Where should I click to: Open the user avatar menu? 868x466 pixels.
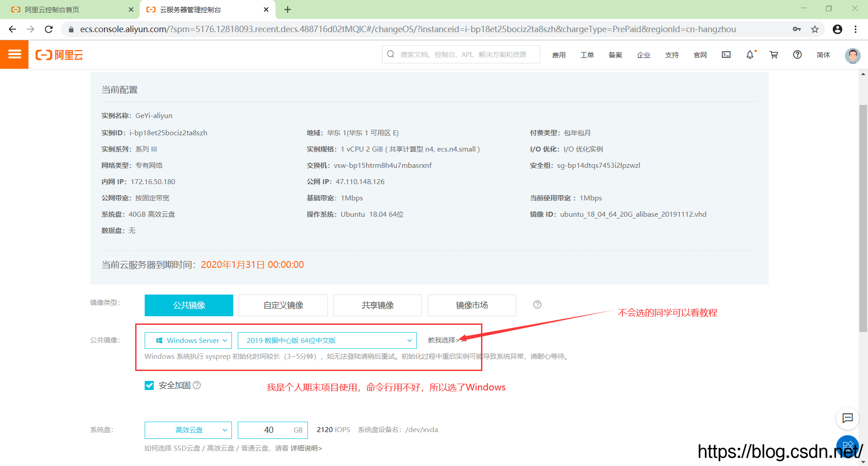pyautogui.click(x=853, y=55)
